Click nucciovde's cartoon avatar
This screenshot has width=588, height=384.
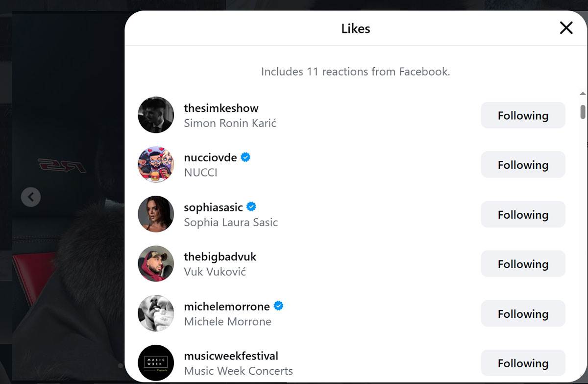(156, 164)
